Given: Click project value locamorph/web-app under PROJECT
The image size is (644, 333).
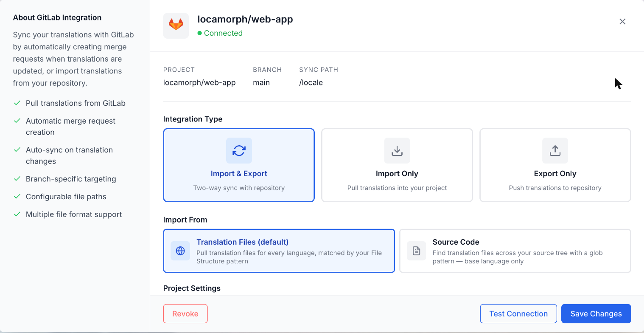Looking at the screenshot, I should (199, 83).
